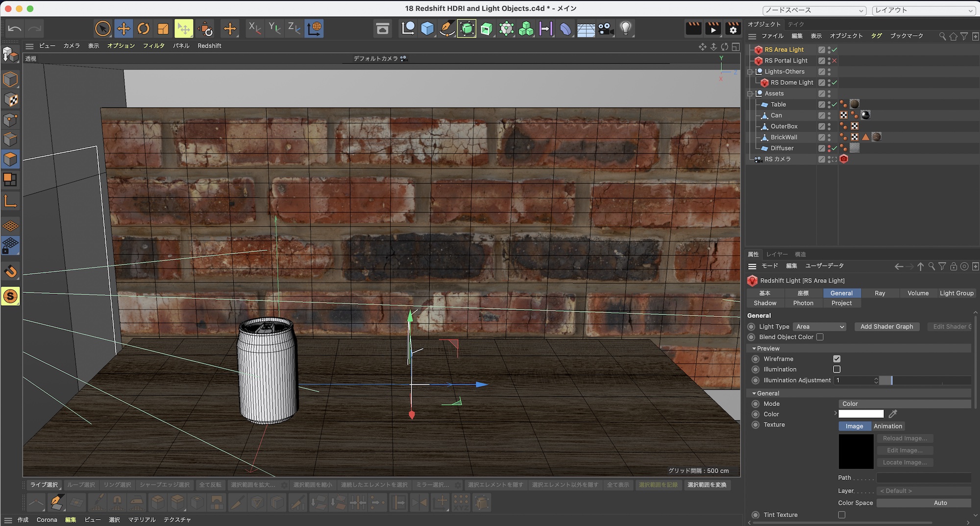Image resolution: width=980 pixels, height=526 pixels.
Task: Toggle the Tint Texture checkbox
Action: pos(841,515)
